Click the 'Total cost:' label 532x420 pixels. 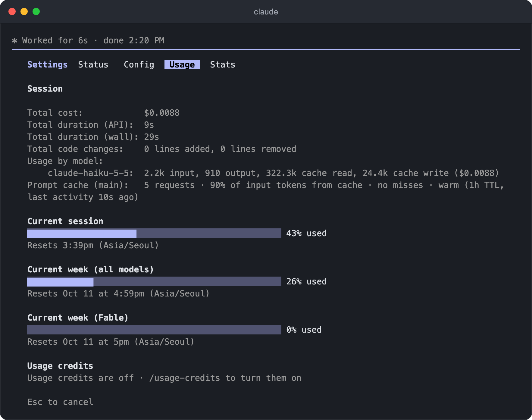[x=55, y=113]
